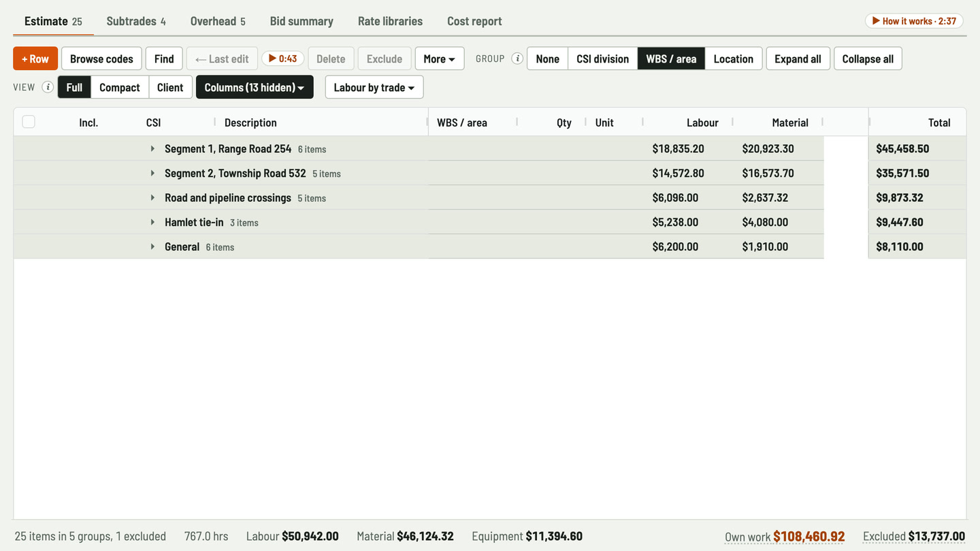Group rows by WBS / area
This screenshot has width=980, height=551.
coord(671,59)
